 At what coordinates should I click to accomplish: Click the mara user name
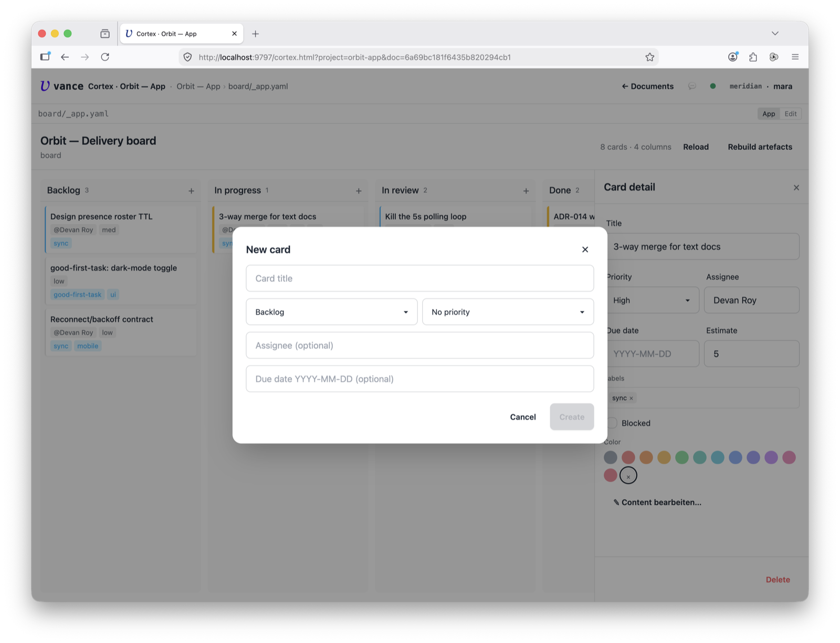(x=783, y=86)
